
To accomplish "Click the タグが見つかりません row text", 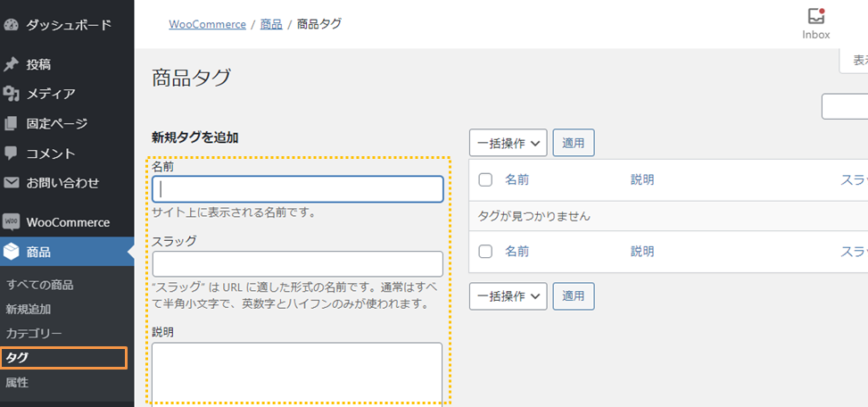I will point(534,217).
